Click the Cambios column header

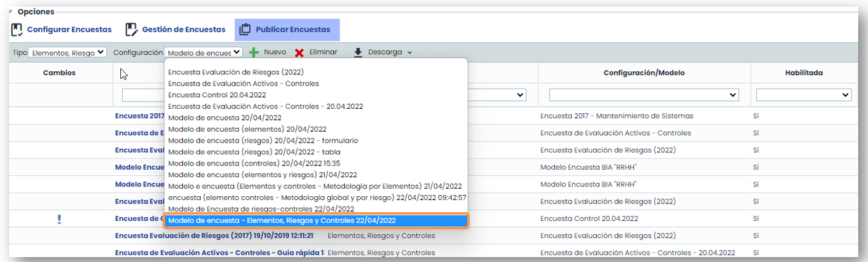tap(60, 73)
